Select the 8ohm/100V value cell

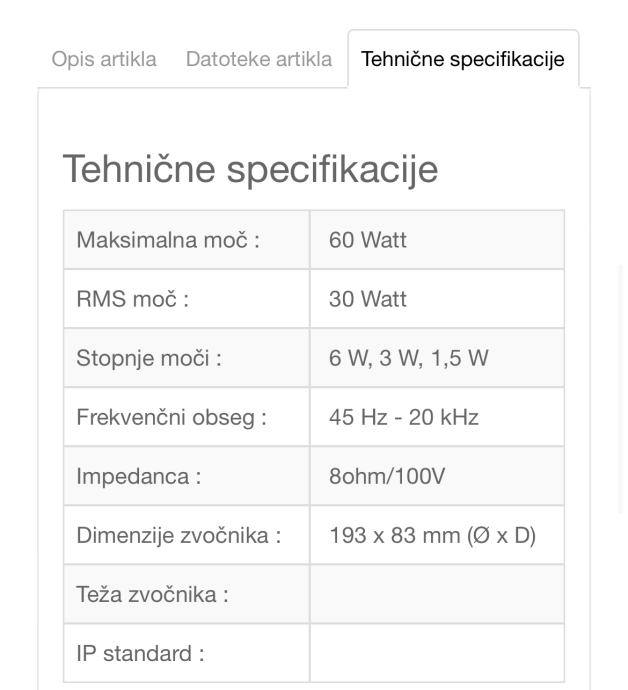pyautogui.click(x=437, y=476)
